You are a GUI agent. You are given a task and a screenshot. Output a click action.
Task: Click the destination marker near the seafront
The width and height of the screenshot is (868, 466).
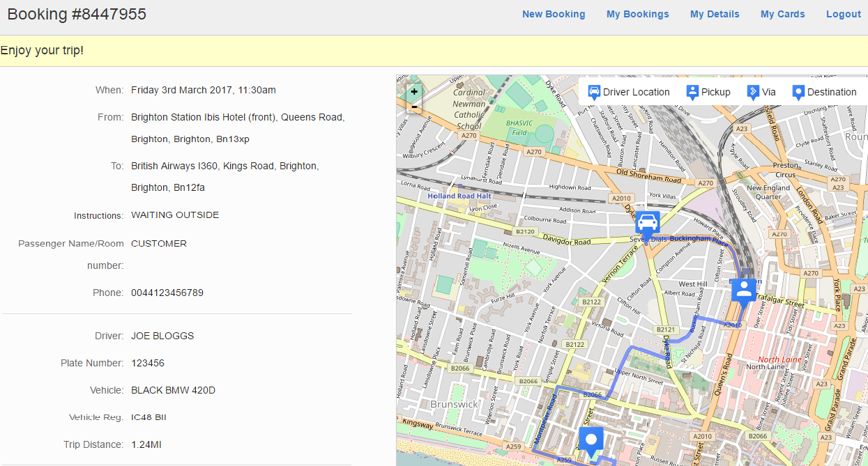coord(591,439)
